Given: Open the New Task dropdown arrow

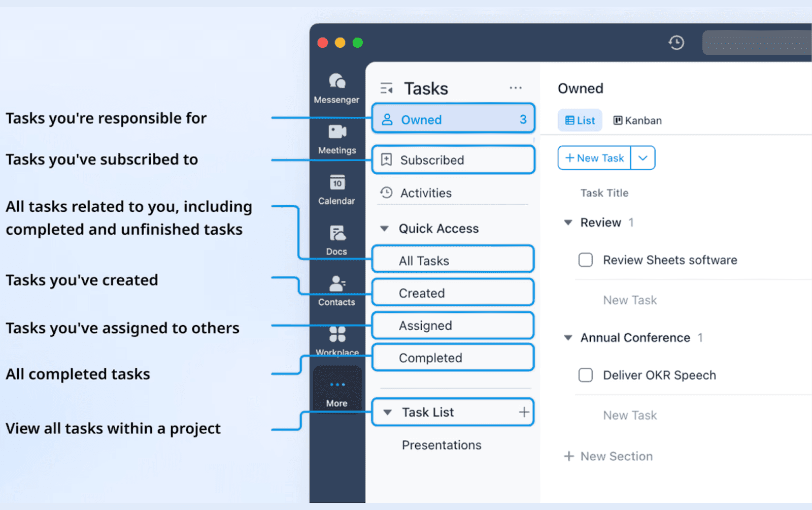Looking at the screenshot, I should [x=642, y=158].
